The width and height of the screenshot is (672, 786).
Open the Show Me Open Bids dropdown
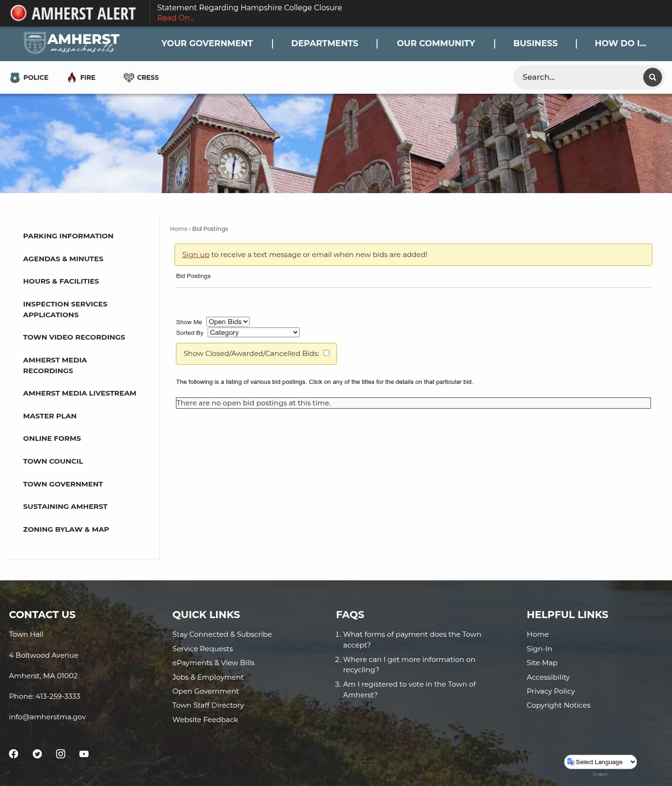coord(228,322)
